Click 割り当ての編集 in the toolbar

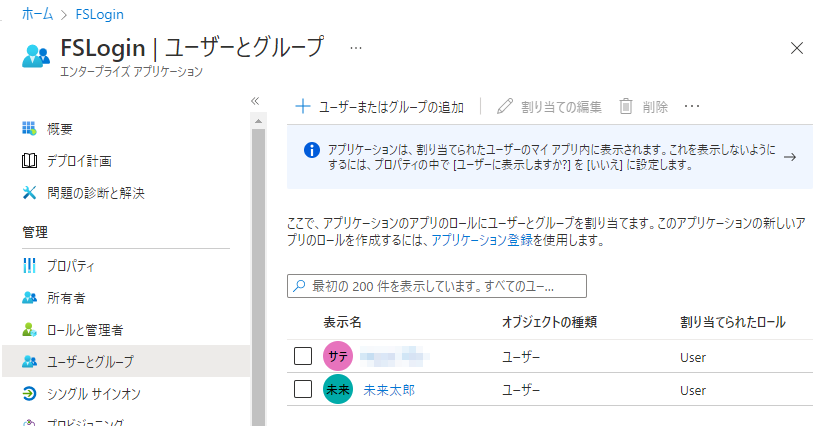pos(549,106)
